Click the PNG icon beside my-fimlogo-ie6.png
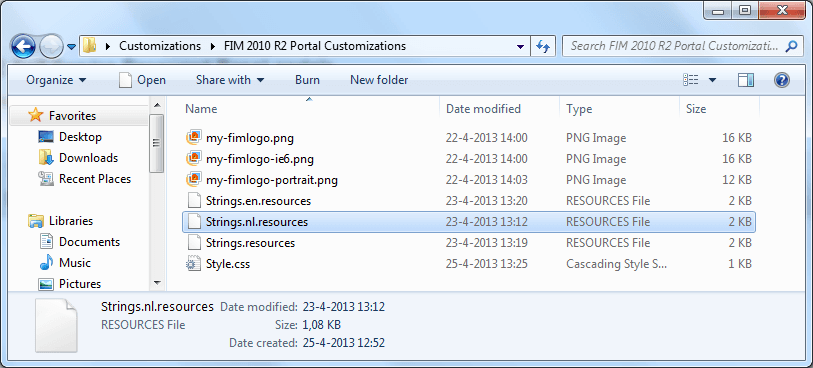 [x=193, y=159]
